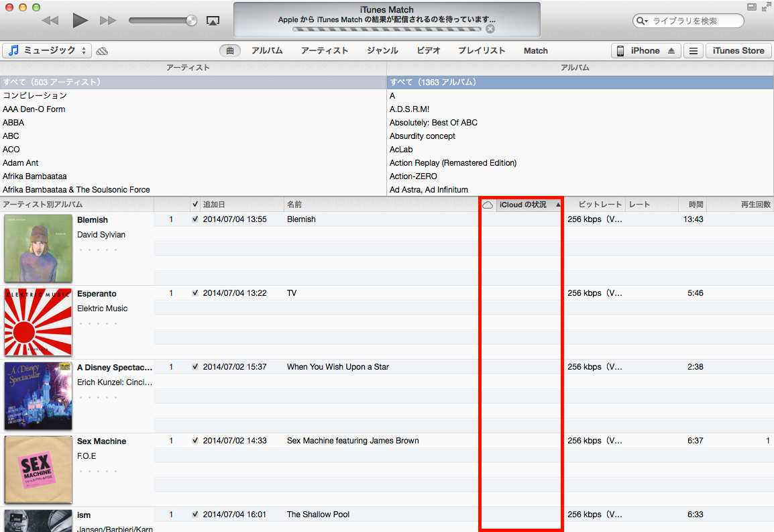Click the ism album artwork
This screenshot has height=532, width=774.
tap(38, 521)
